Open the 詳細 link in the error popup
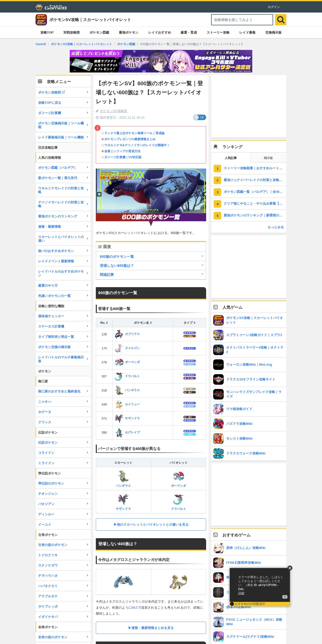The image size is (322, 644). pyautogui.click(x=241, y=593)
